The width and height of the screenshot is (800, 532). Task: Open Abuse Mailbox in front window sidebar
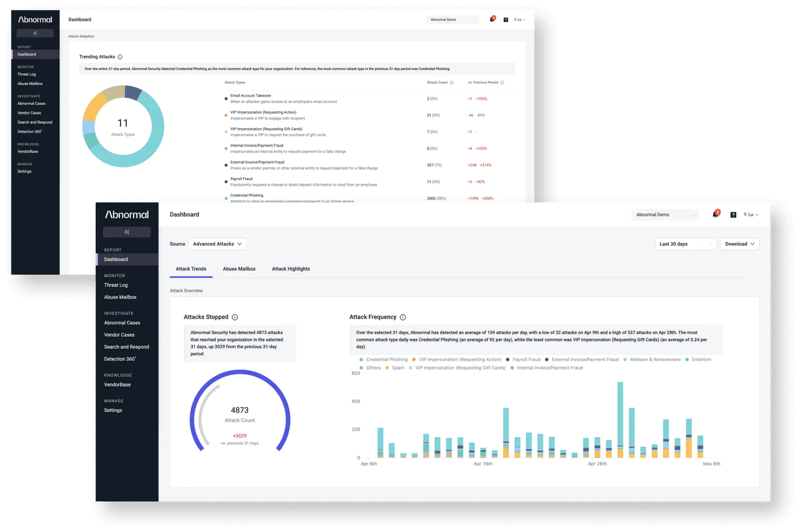click(120, 297)
